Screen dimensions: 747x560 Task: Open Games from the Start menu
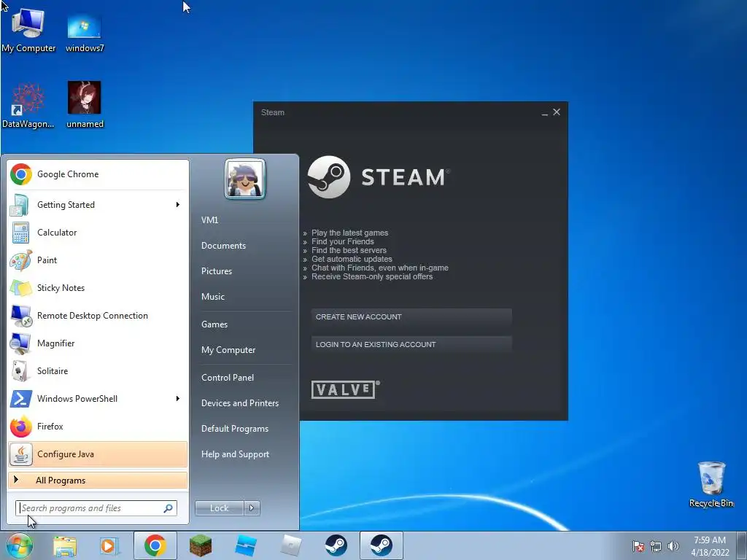[x=214, y=324]
